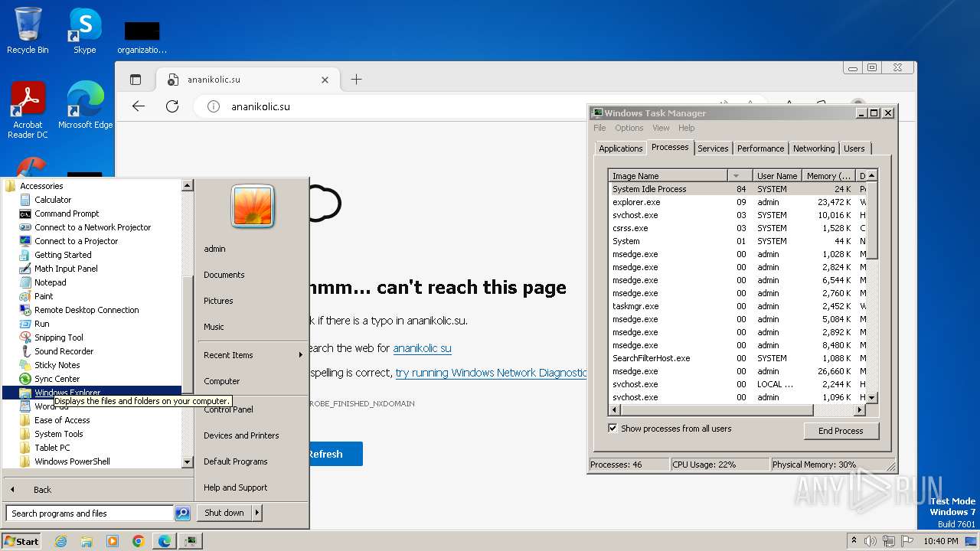
Task: Click the End Process button
Action: pos(841,431)
